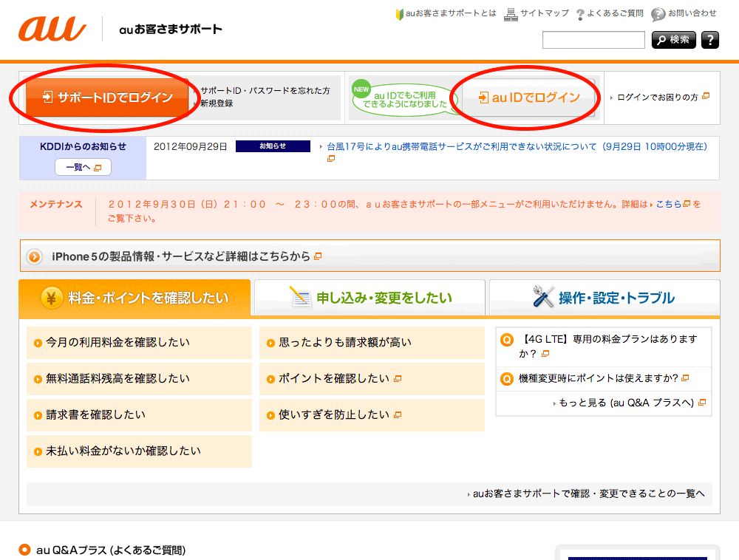739x560 pixels.
Task: Click the Q icon beside 機種変更時にポイント question
Action: click(507, 379)
